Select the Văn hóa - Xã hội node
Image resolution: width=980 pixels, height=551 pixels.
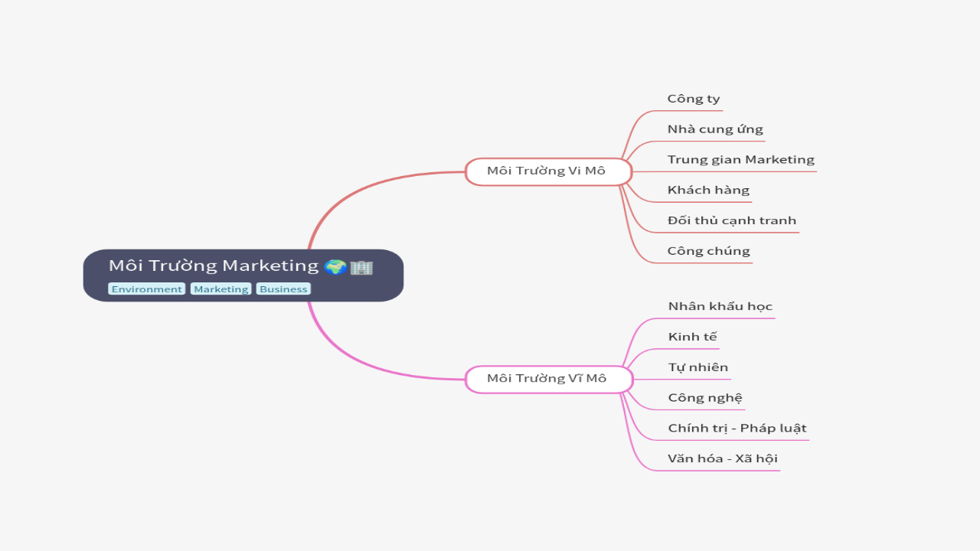722,458
